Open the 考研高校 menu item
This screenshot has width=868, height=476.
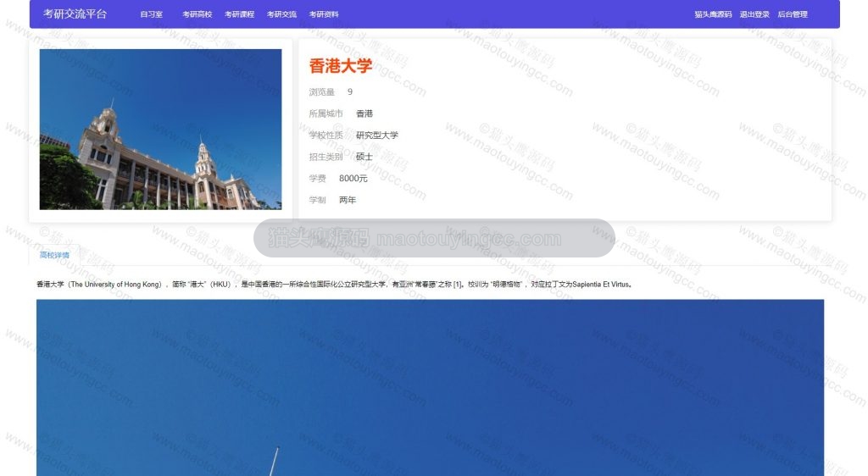click(197, 14)
